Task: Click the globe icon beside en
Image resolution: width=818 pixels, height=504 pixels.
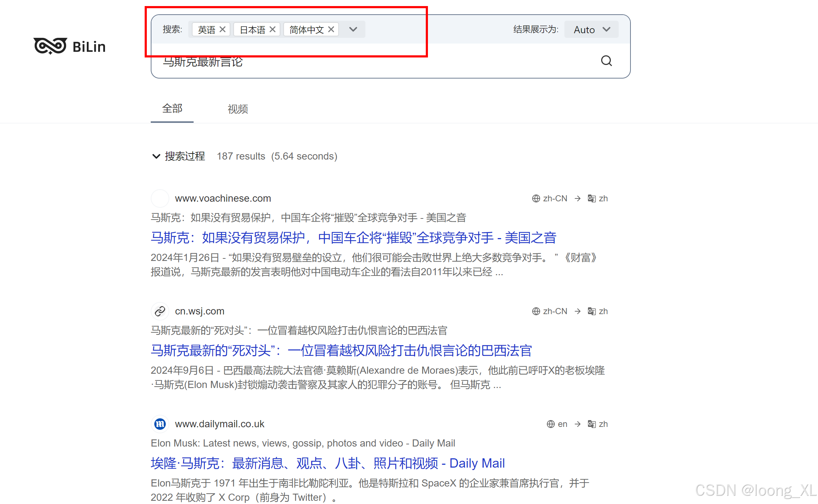Action: pyautogui.click(x=550, y=424)
